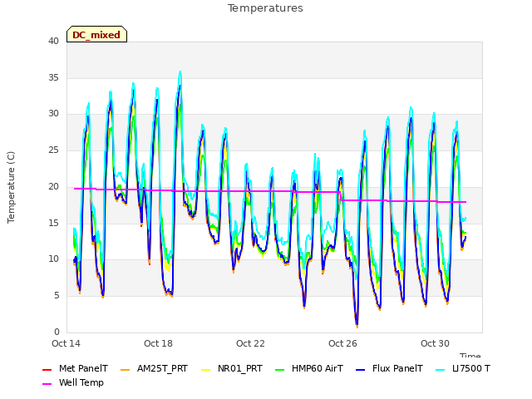Image resolution: width=532 pixels, height=399 pixels.
Task: Toggle the LI7500 T legend entry
Action: click(x=463, y=368)
